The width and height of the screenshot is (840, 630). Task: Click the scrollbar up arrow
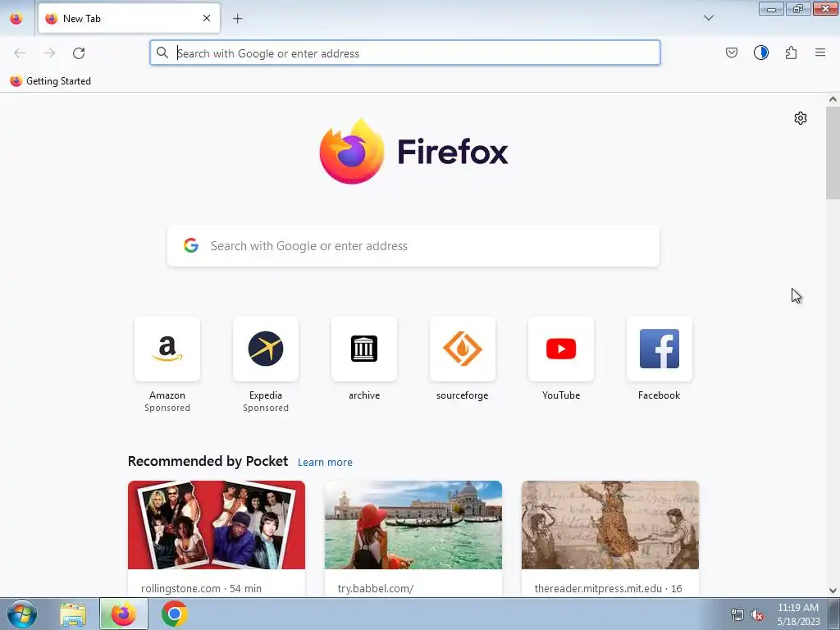(x=833, y=99)
